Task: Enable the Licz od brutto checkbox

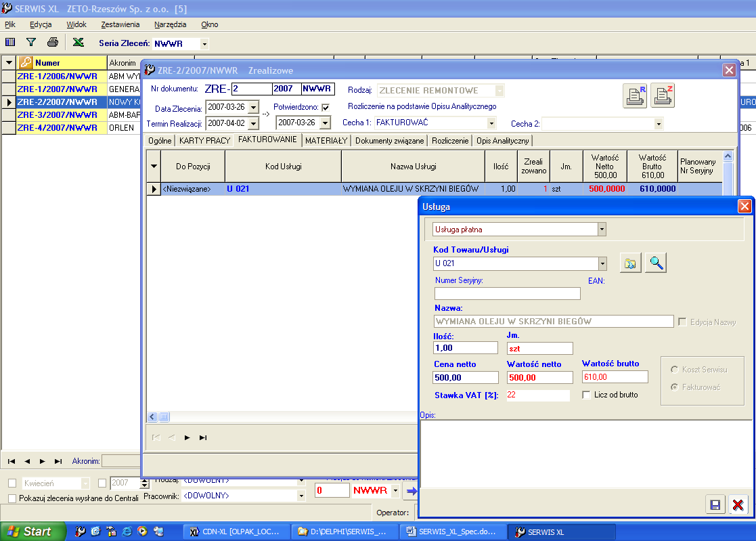Action: pyautogui.click(x=586, y=395)
